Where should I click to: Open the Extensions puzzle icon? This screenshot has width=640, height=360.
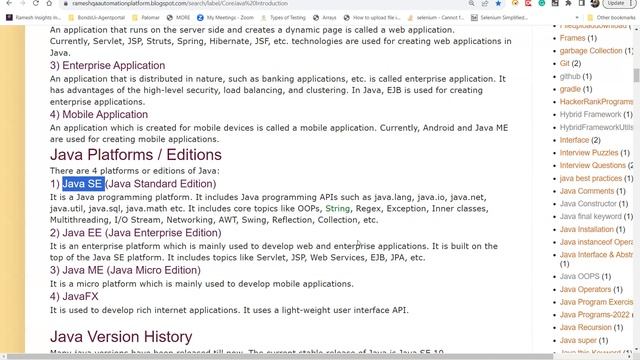[x=569, y=3]
